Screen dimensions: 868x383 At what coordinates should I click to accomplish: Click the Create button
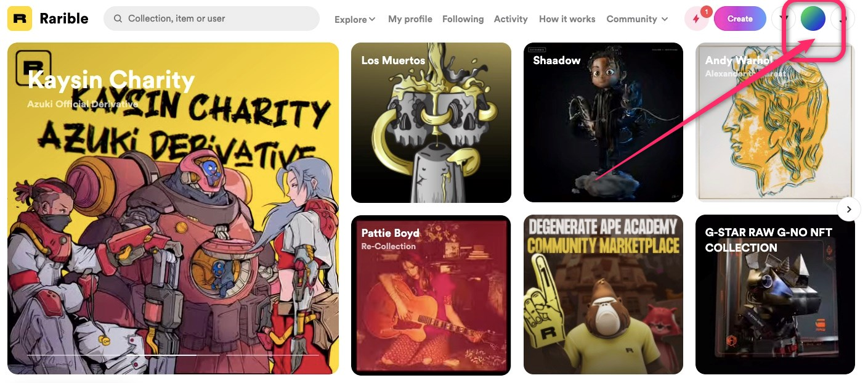[740, 19]
